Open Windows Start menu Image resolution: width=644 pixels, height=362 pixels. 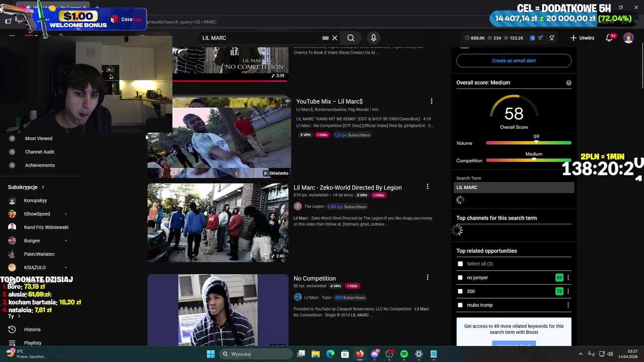pyautogui.click(x=211, y=354)
